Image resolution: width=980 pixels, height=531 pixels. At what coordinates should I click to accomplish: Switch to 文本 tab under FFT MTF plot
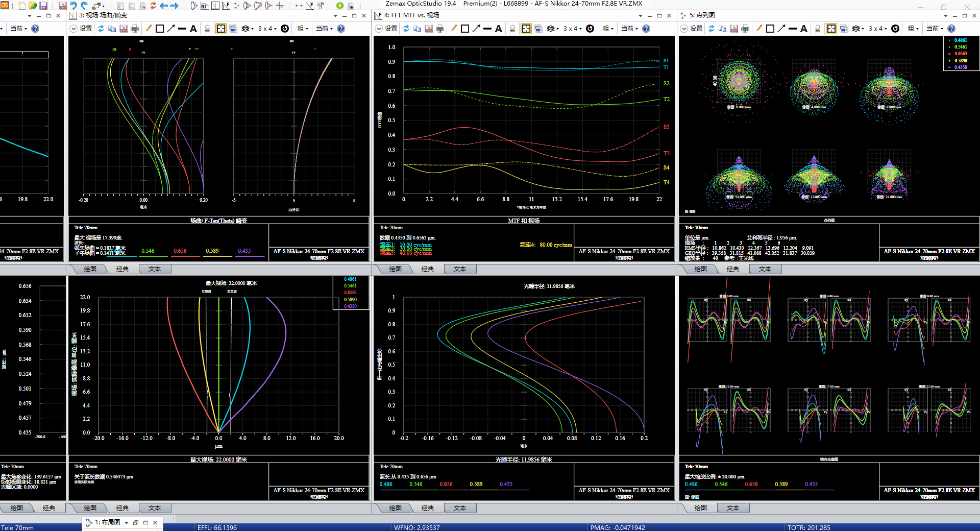click(x=460, y=269)
